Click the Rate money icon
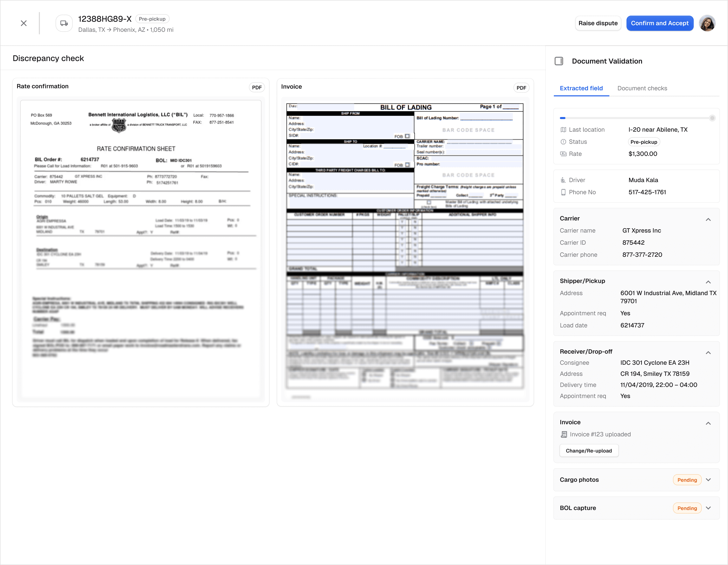The width and height of the screenshot is (728, 565). tap(563, 154)
